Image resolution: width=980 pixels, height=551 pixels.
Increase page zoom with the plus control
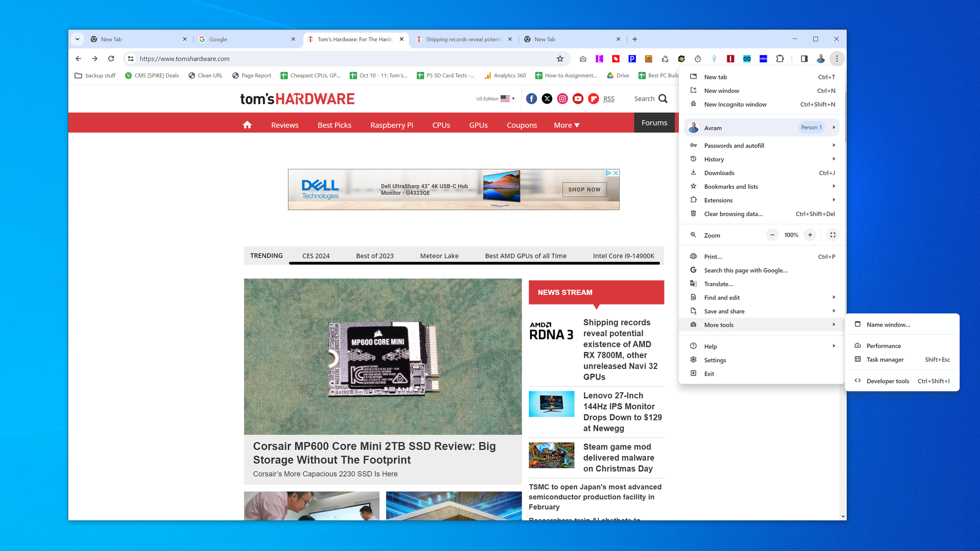coord(810,235)
